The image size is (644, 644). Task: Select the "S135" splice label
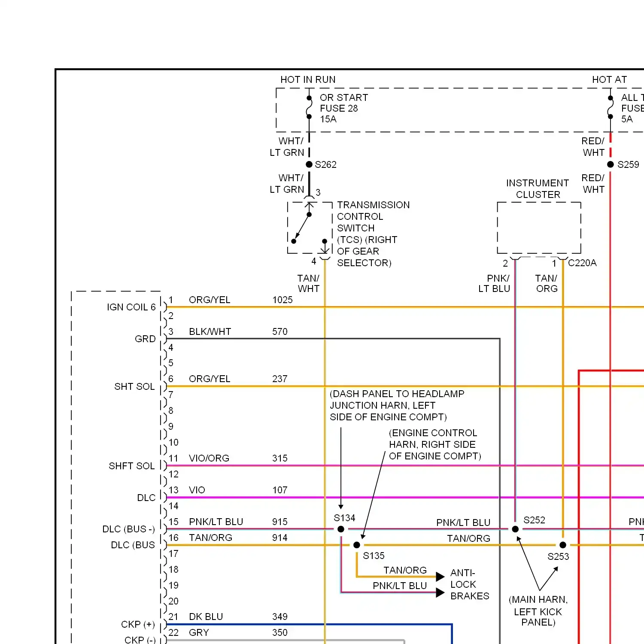pyautogui.click(x=374, y=556)
